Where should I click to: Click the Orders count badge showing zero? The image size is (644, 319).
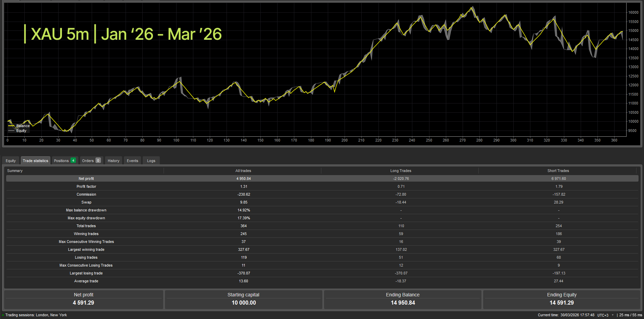(x=98, y=160)
